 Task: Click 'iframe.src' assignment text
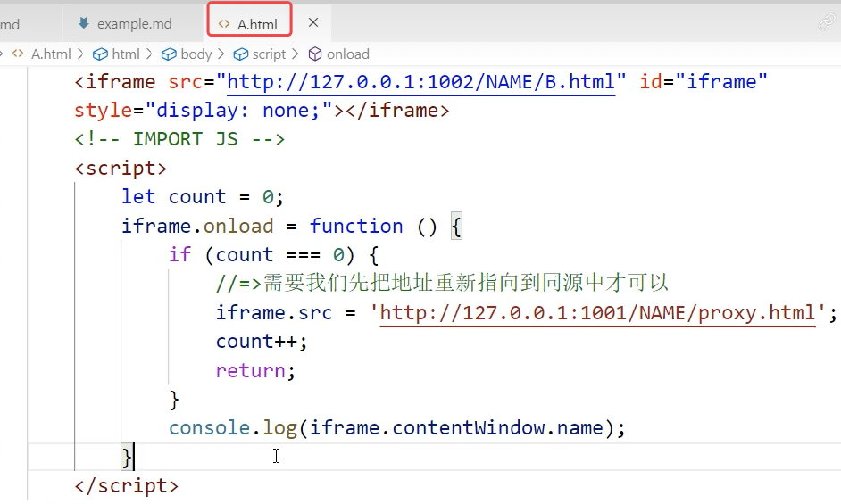pyautogui.click(x=273, y=312)
